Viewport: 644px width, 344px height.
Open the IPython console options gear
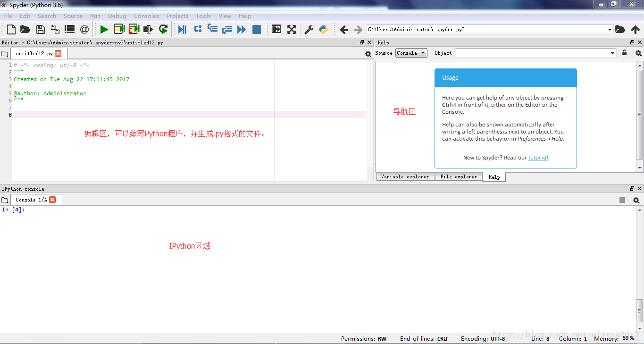636,200
